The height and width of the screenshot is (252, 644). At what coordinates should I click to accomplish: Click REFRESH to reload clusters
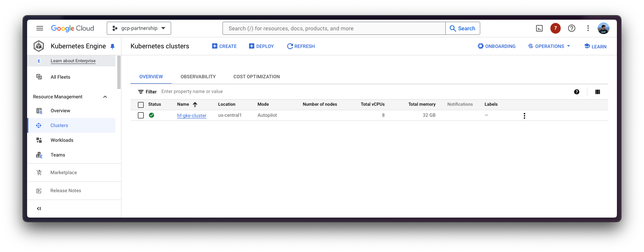pos(301,46)
